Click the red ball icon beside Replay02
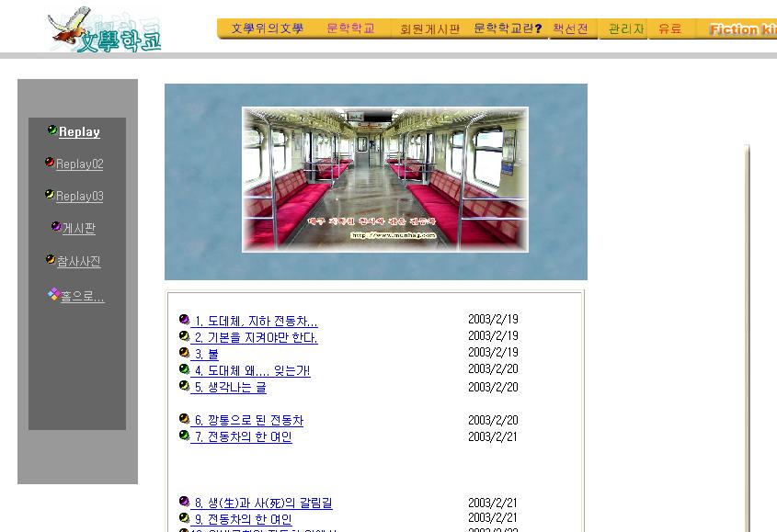777x532 pixels. (x=50, y=163)
